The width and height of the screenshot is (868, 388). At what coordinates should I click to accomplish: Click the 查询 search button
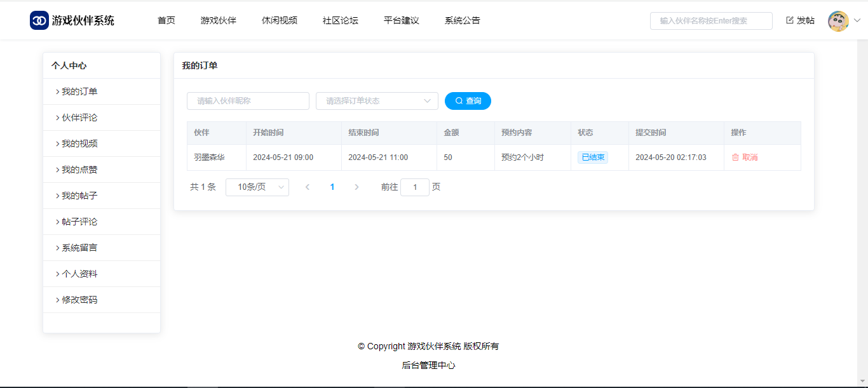[468, 101]
